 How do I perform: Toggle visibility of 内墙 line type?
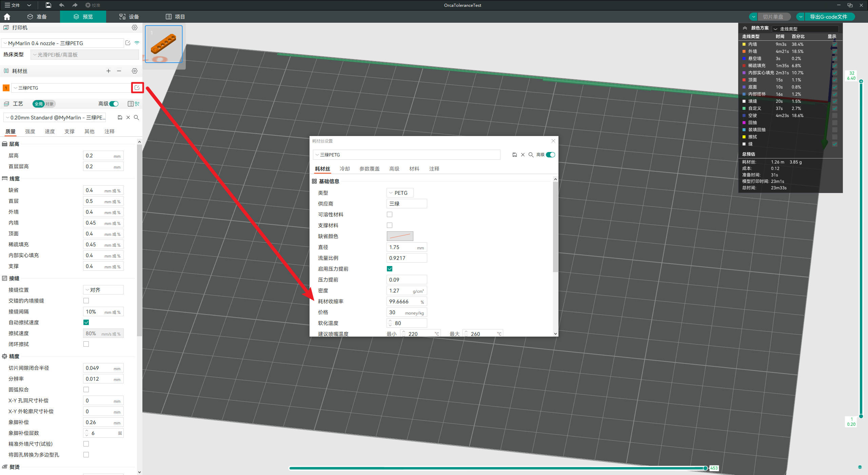[835, 44]
